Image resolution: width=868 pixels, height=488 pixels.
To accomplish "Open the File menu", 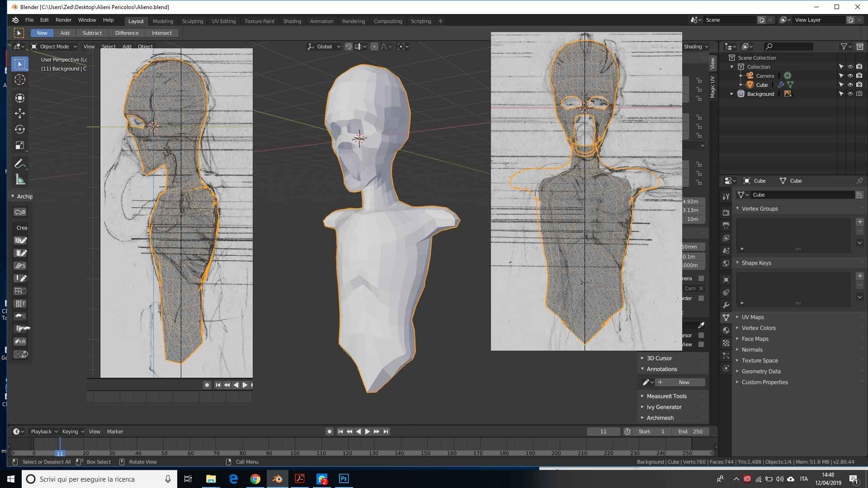I will (29, 20).
